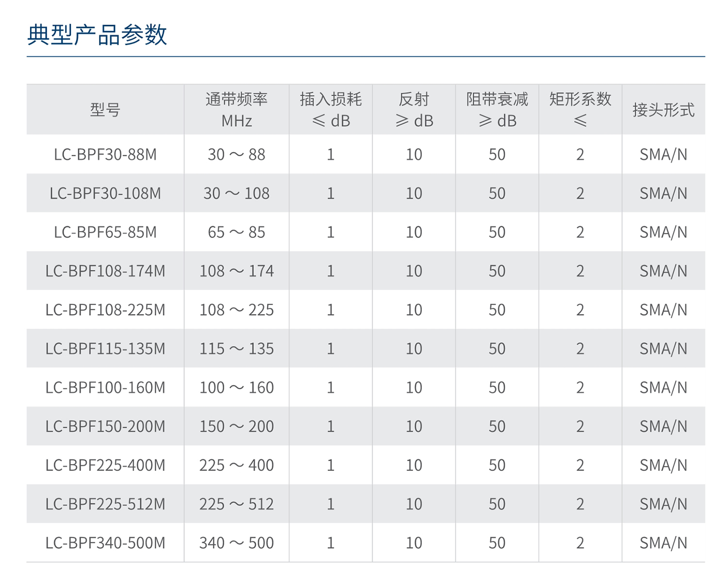Click the 典型产品参数 heading
Screen dimensions: 728x584
[97, 35]
